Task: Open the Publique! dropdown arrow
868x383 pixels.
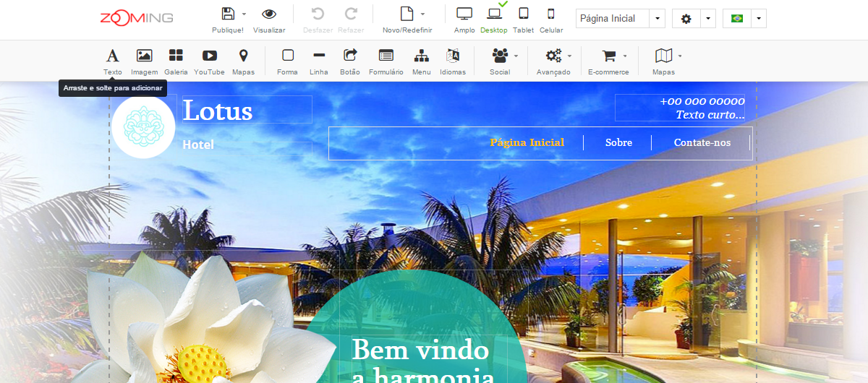Action: coord(244,14)
